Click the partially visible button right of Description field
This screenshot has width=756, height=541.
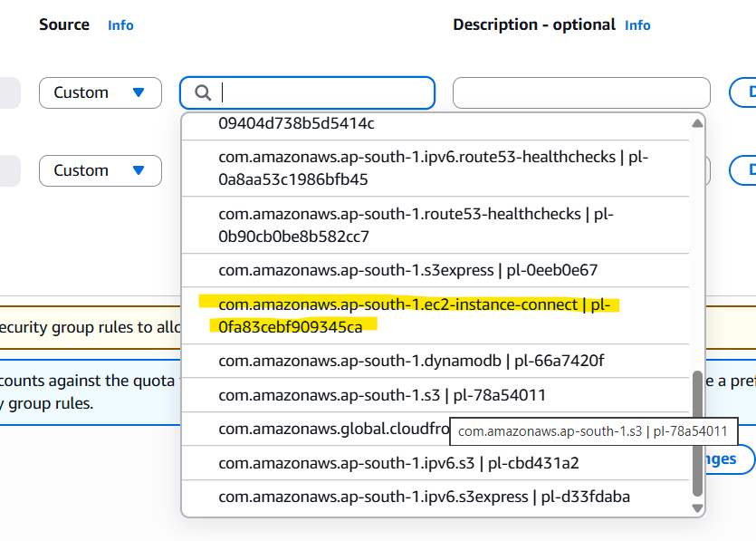(742, 93)
